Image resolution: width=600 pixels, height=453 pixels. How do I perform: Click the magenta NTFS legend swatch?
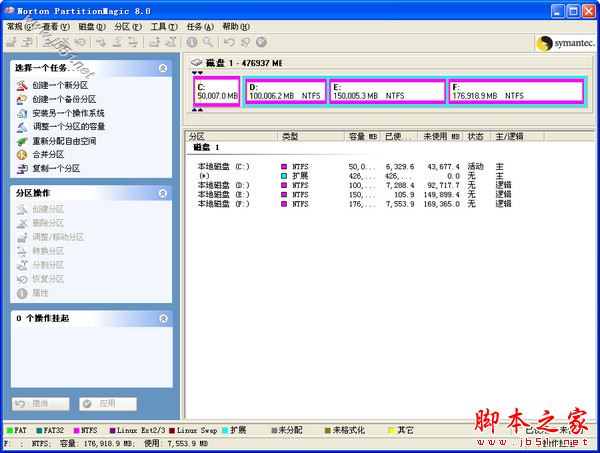[77, 430]
